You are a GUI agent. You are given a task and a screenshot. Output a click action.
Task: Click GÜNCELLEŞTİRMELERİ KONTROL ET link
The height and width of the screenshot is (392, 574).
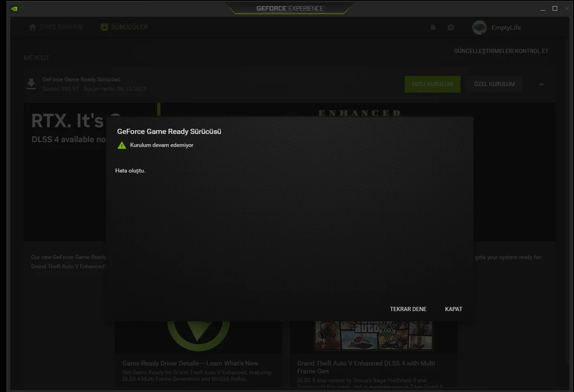pyautogui.click(x=501, y=51)
